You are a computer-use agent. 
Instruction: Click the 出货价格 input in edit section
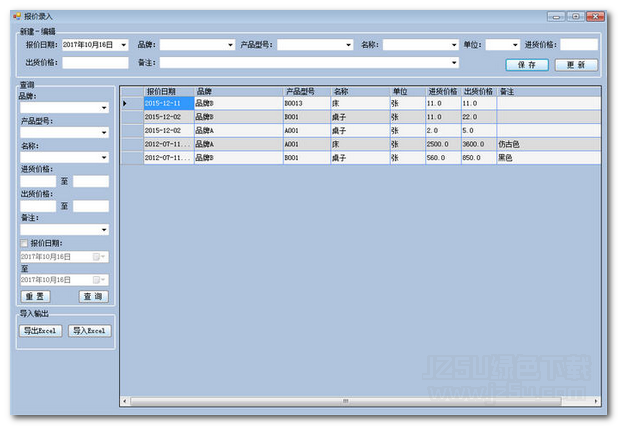click(x=95, y=63)
